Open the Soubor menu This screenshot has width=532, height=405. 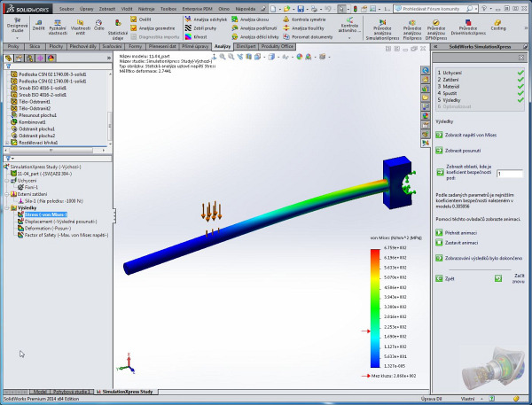click(66, 9)
